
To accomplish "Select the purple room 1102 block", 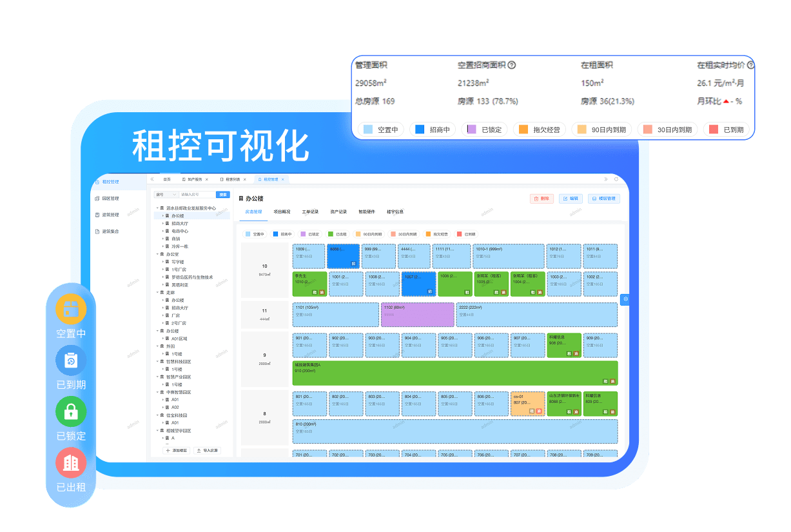I will 417,315.
